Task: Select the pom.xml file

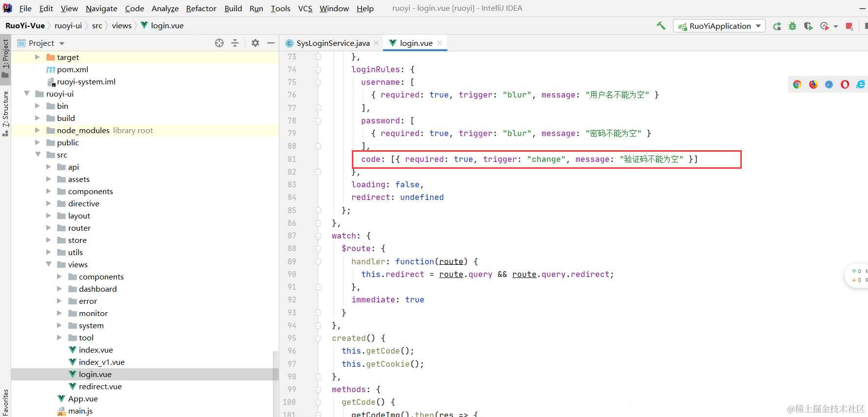Action: coord(72,69)
